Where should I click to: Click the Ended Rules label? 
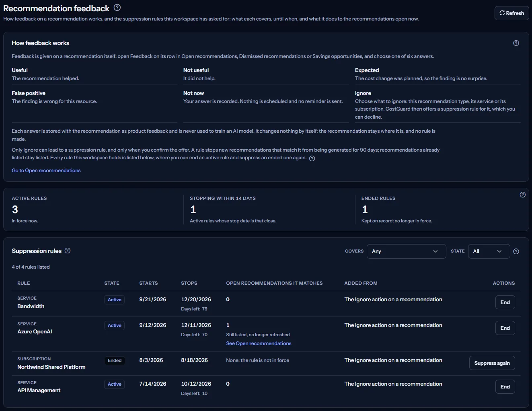[x=378, y=198]
